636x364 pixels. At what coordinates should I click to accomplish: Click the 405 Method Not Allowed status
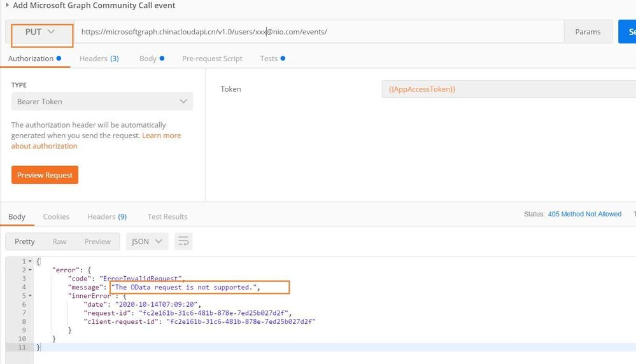coord(584,214)
